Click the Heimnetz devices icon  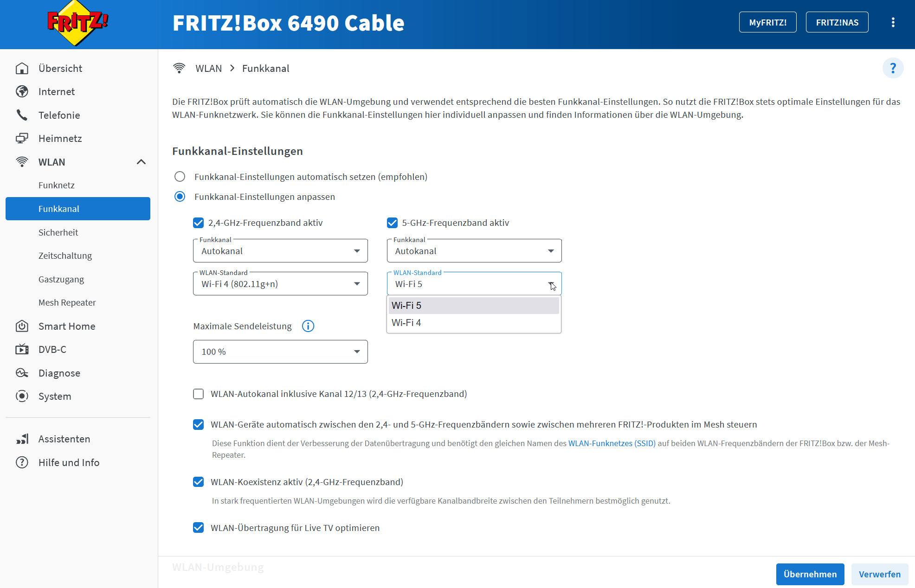22,138
